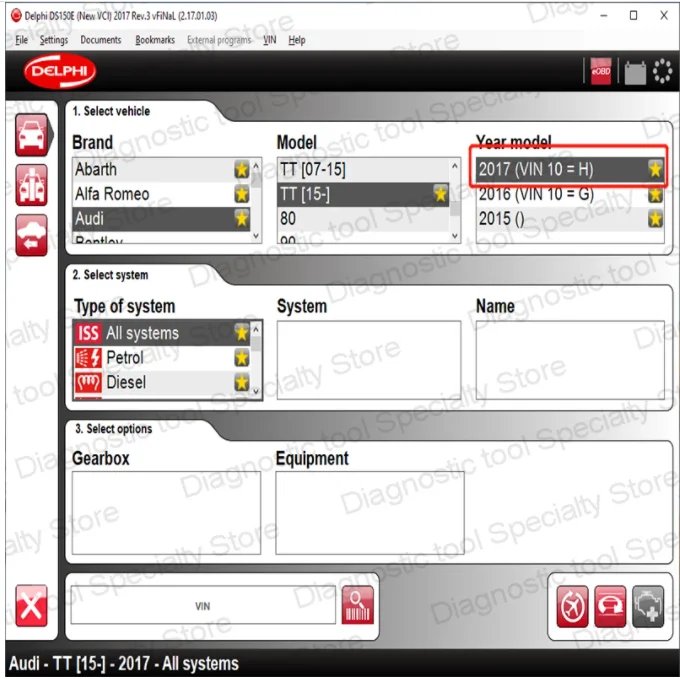The height and width of the screenshot is (679, 680).
Task: Click the Delphi logo
Action: [60, 71]
